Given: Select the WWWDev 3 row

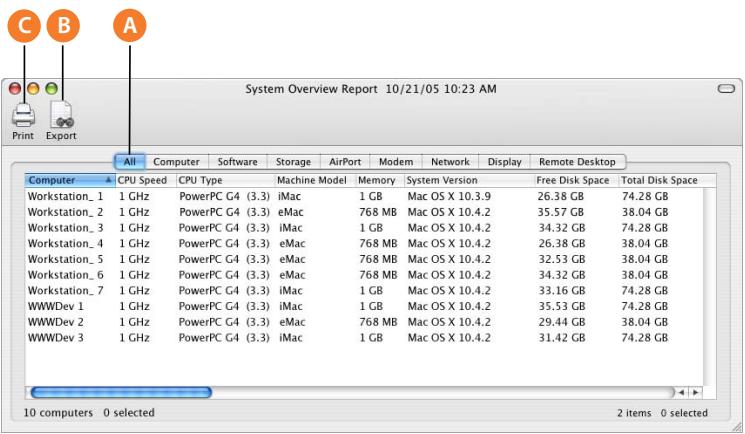Looking at the screenshot, I should click(364, 338).
